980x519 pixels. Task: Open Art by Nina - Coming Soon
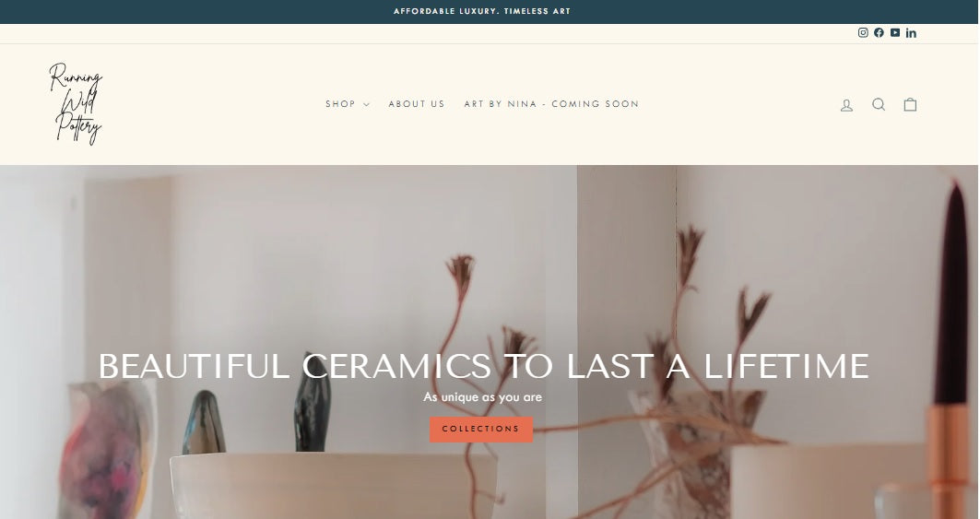[551, 104]
